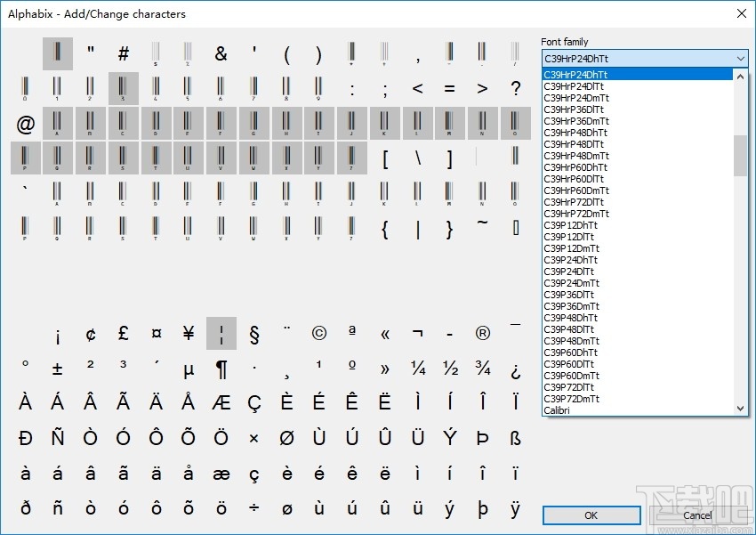
Task: Select the highlighted barcode glyph for letter P
Action: 25,158
